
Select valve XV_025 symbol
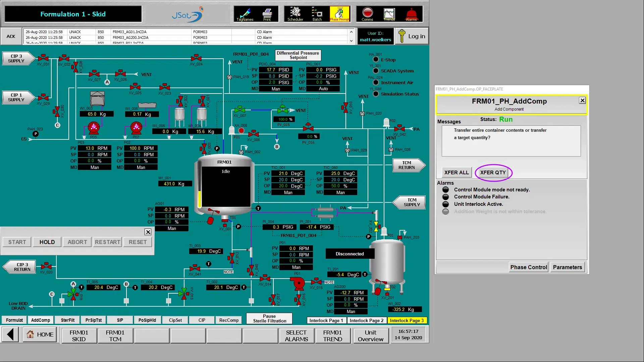click(x=135, y=87)
